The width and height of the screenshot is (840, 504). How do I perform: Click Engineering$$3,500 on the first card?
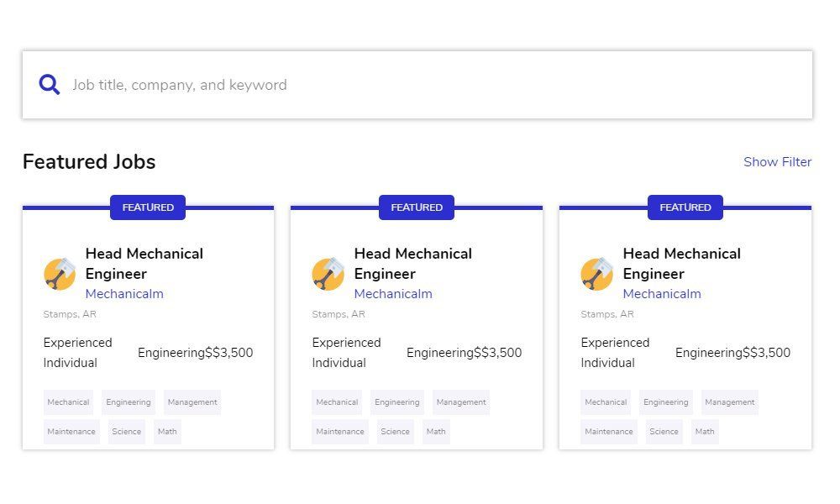coord(196,353)
